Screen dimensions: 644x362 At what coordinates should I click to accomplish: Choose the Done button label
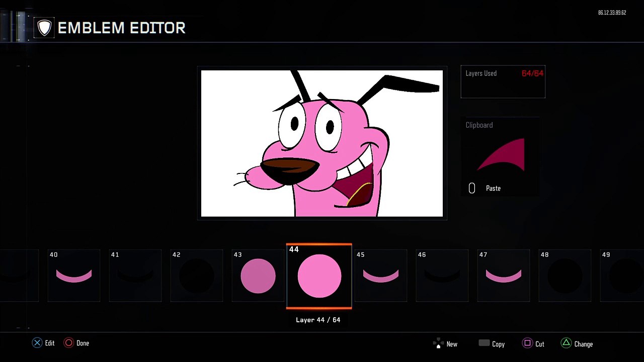[83, 343]
